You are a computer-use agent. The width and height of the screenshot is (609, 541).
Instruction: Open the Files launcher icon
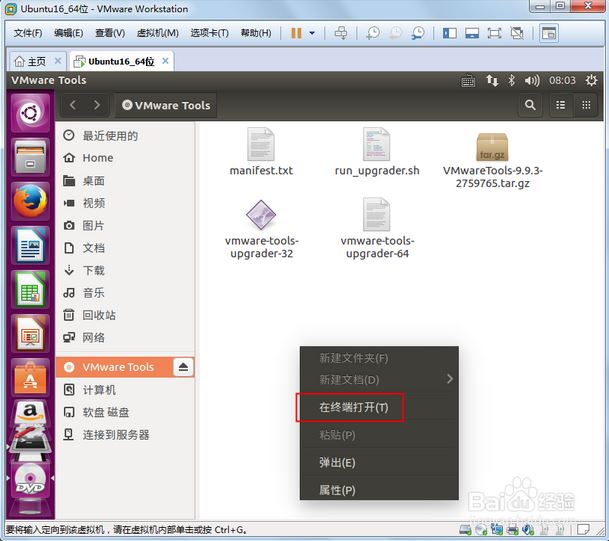click(x=30, y=157)
